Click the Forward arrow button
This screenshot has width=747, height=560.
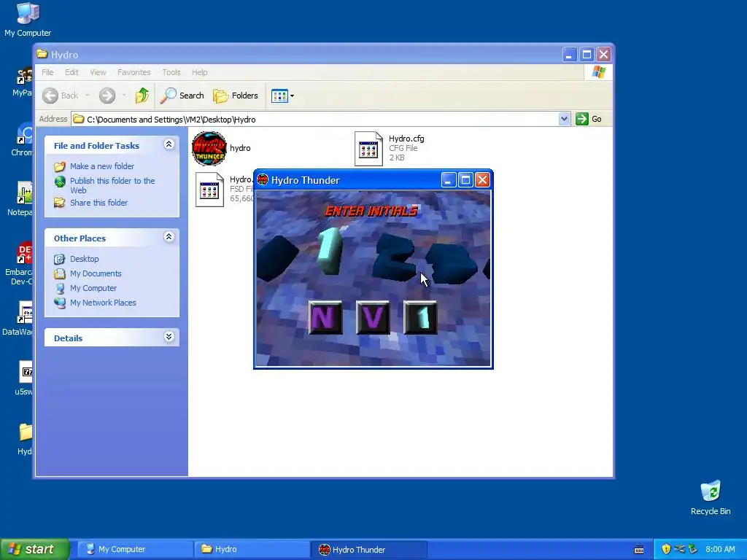pos(107,96)
